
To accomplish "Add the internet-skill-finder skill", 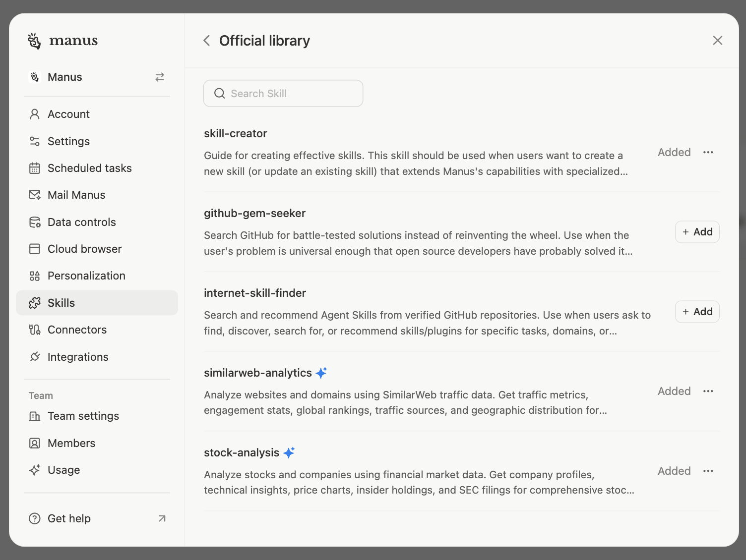I will [697, 312].
